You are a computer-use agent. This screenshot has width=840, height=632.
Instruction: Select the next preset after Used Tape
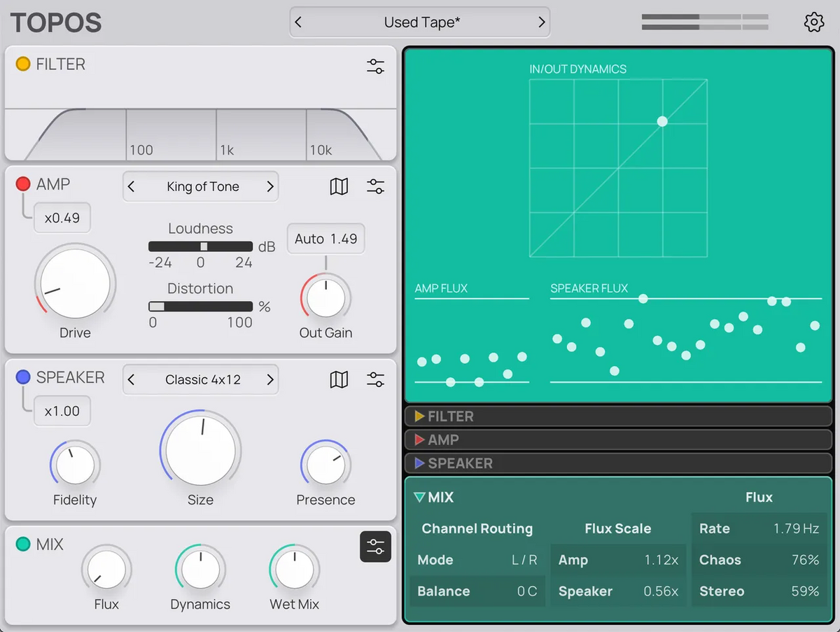tap(541, 22)
